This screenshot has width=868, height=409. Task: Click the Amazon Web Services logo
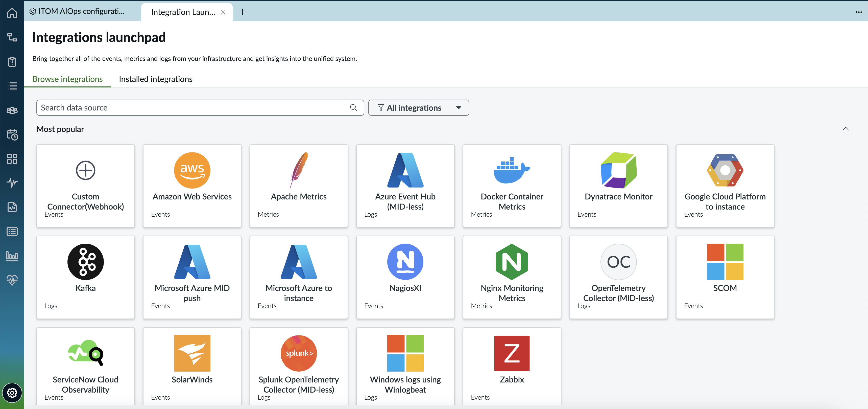[192, 170]
